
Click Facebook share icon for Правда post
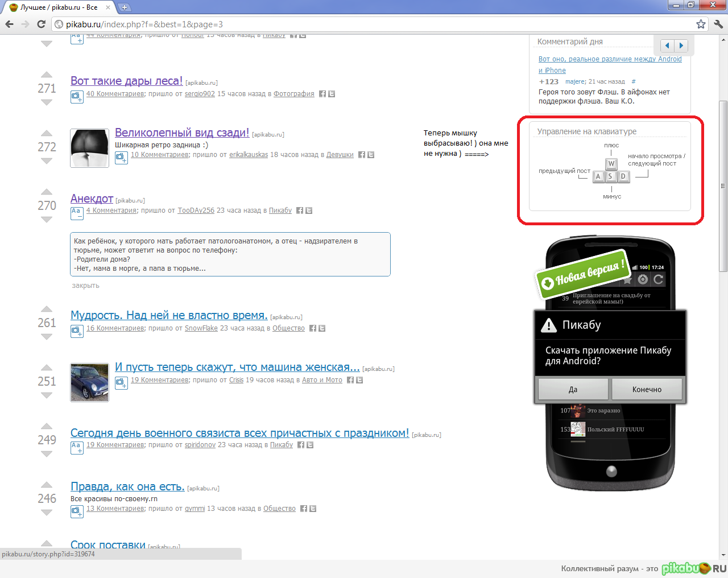click(x=304, y=509)
